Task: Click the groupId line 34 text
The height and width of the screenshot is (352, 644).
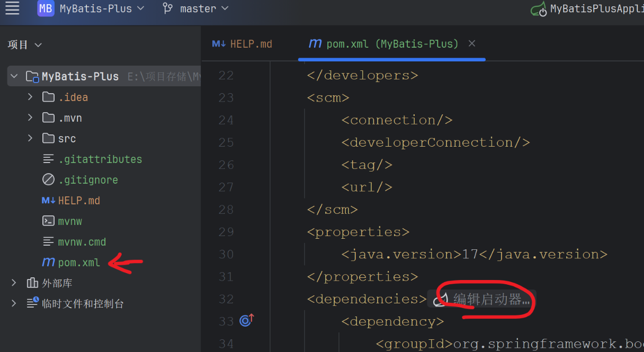Action: coord(509,344)
